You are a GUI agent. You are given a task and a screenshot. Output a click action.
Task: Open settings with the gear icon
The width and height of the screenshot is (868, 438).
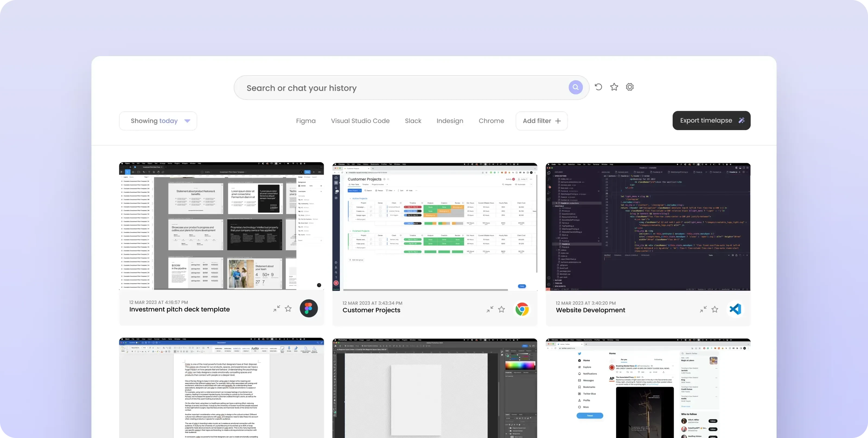pos(630,87)
